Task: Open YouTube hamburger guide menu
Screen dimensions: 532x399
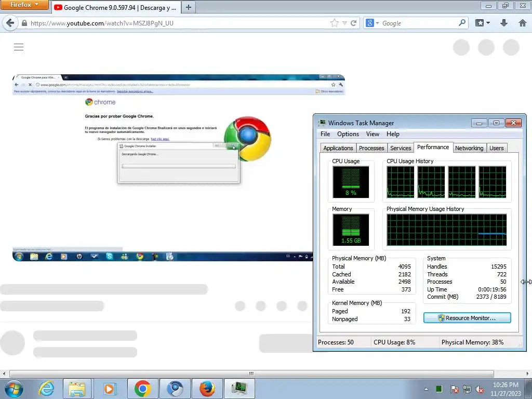Action: point(19,47)
